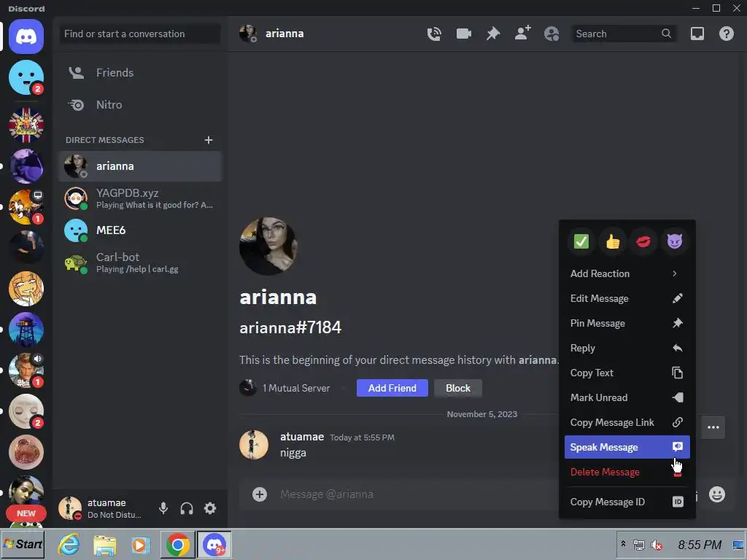Image resolution: width=747 pixels, height=560 pixels.
Task: Select the arianna direct message
Action: pyautogui.click(x=140, y=166)
